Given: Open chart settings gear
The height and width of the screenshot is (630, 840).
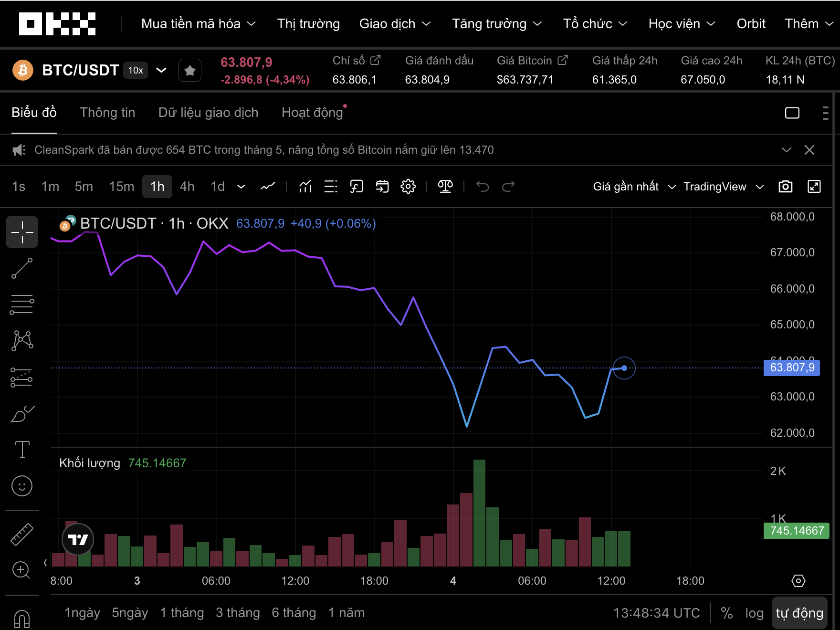Looking at the screenshot, I should (x=408, y=187).
